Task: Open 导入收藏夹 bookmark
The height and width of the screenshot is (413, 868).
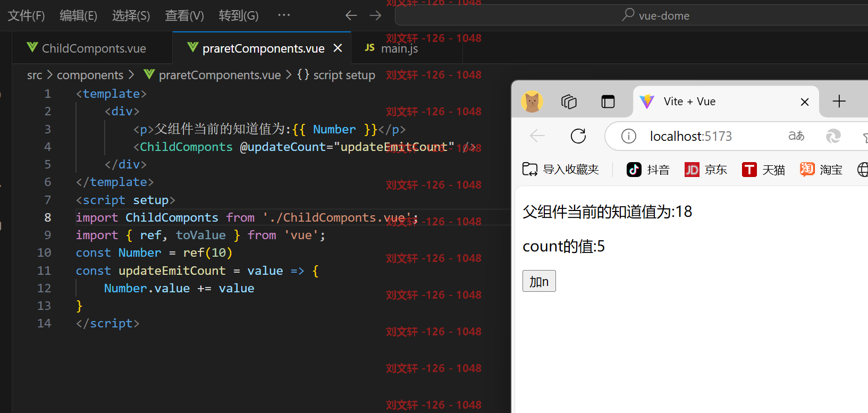Action: 560,170
